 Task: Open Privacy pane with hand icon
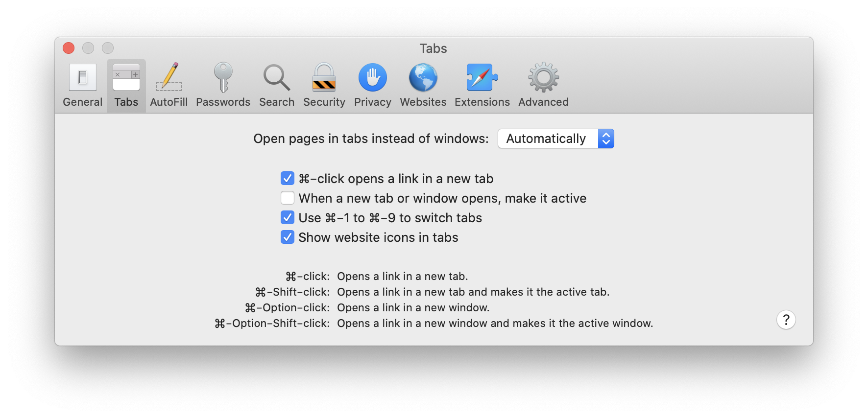373,86
